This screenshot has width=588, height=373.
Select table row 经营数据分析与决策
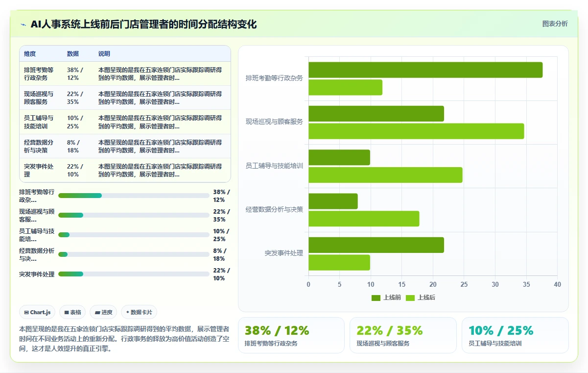tap(125, 146)
